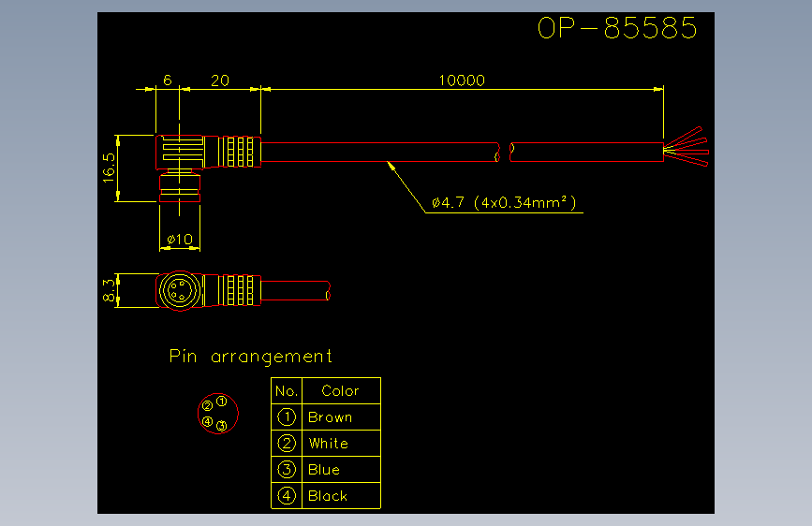Screen dimensions: 812x526
Task: Select circled number 1 in the table
Action: click(287, 416)
